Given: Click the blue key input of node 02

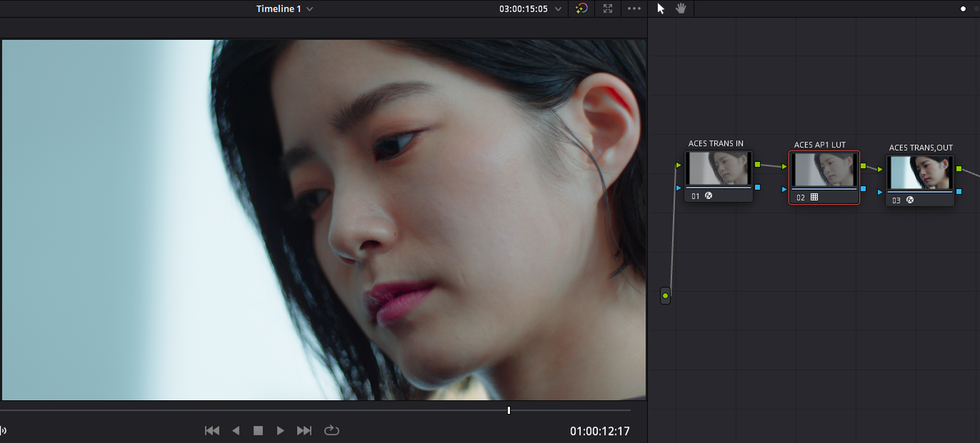Looking at the screenshot, I should [784, 189].
